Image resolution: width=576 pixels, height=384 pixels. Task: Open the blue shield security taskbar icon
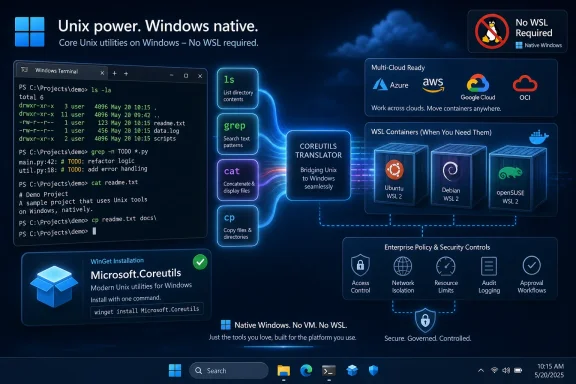[373, 370]
